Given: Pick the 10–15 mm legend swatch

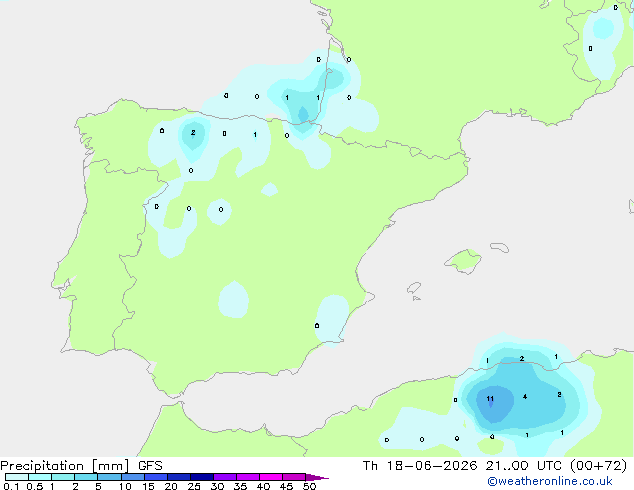Looking at the screenshot, I should pyautogui.click(x=132, y=477).
